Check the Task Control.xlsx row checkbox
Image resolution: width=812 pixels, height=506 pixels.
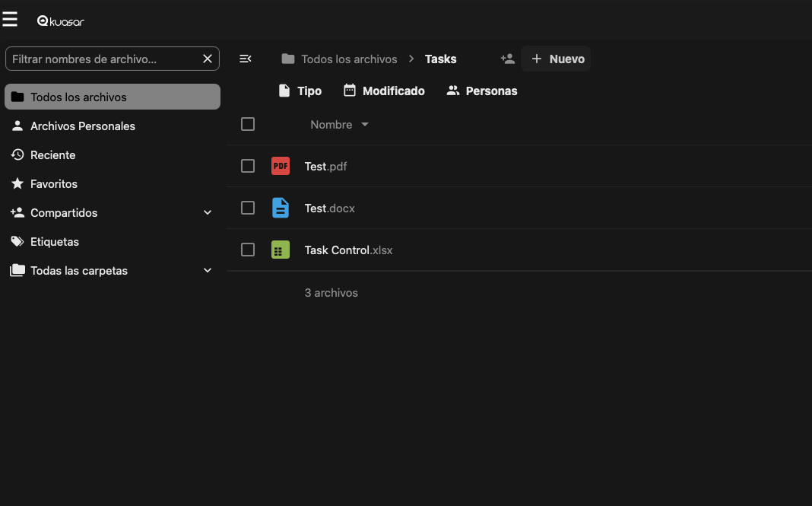click(248, 250)
